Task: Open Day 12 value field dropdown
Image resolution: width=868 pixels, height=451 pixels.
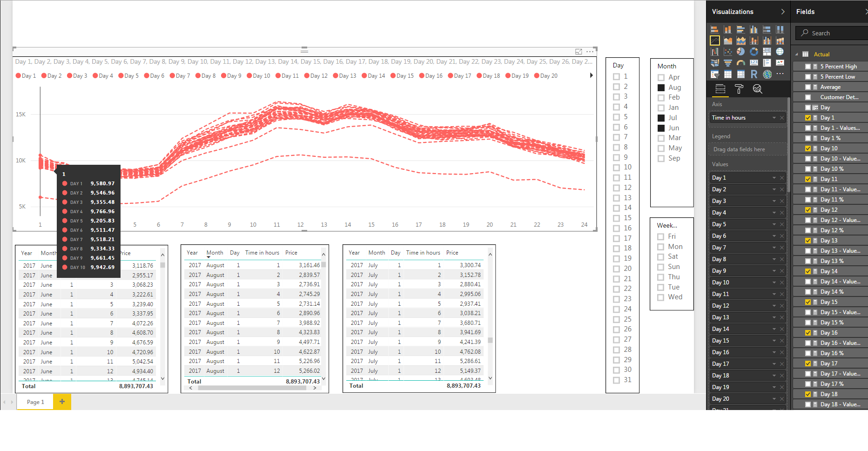Action: (774, 306)
